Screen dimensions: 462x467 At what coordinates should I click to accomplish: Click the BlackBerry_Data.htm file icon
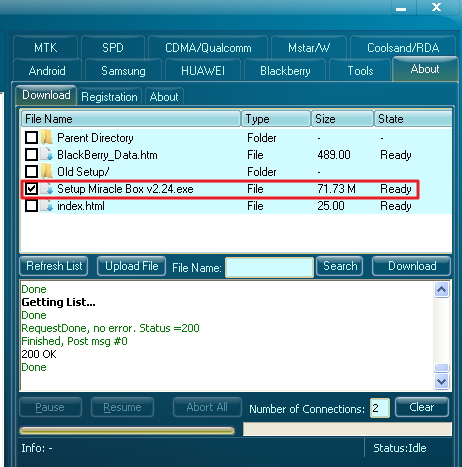47,155
